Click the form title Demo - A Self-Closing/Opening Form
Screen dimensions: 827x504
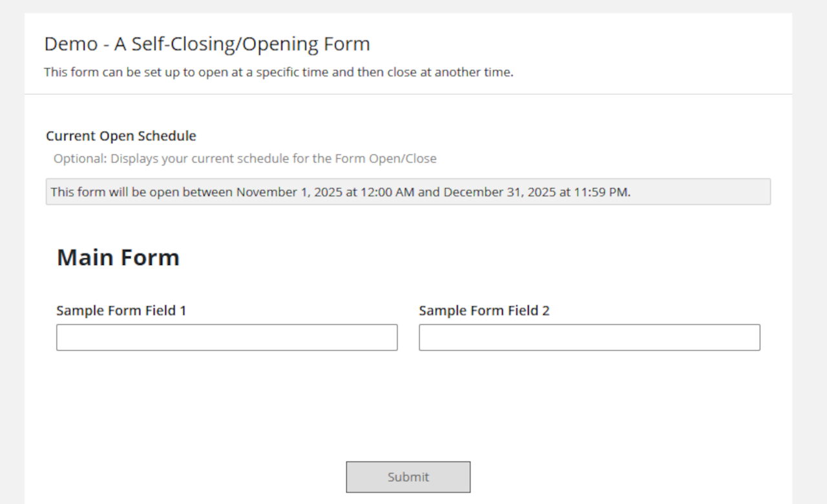point(207,43)
